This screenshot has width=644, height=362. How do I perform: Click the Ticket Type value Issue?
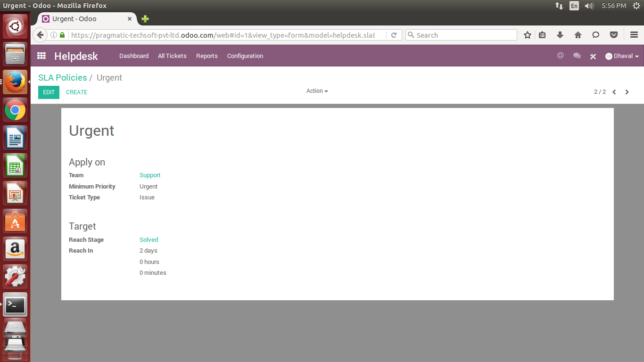[x=147, y=197]
